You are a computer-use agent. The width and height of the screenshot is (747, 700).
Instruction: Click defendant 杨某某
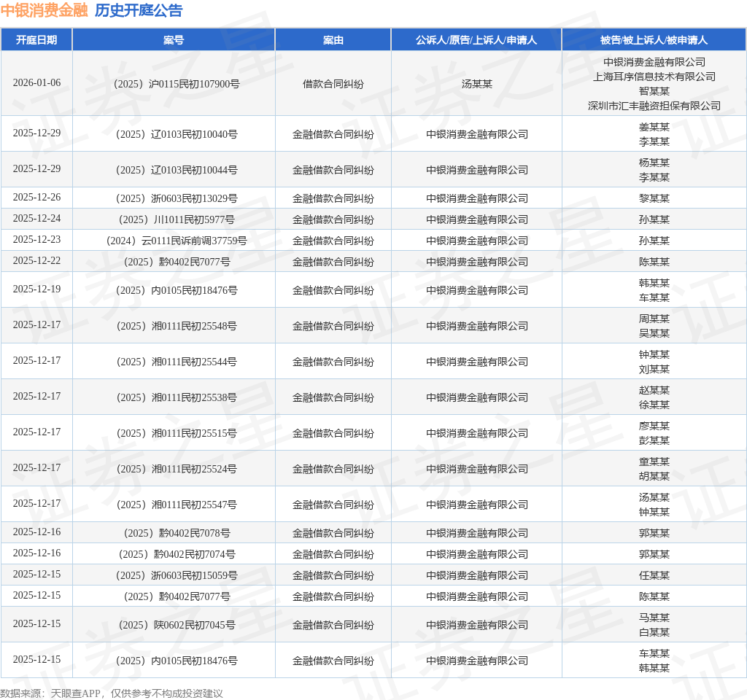[x=654, y=163]
